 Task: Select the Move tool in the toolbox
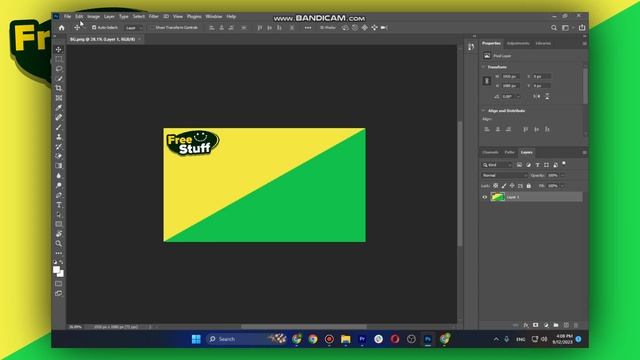59,49
